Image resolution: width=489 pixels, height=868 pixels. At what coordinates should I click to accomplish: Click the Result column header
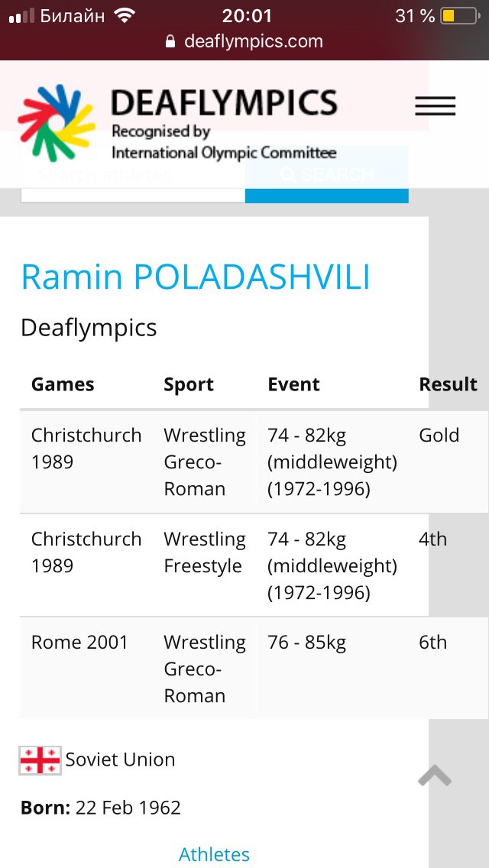tap(448, 384)
